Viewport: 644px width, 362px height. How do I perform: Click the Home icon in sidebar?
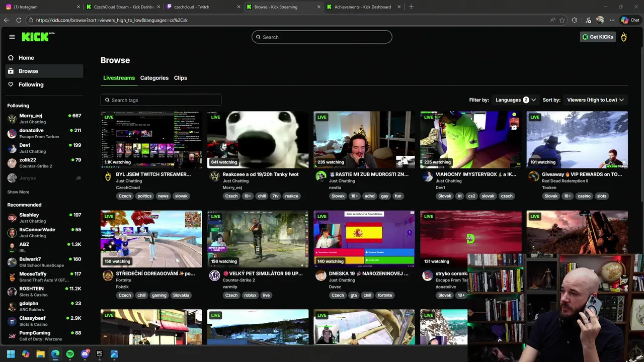point(11,58)
